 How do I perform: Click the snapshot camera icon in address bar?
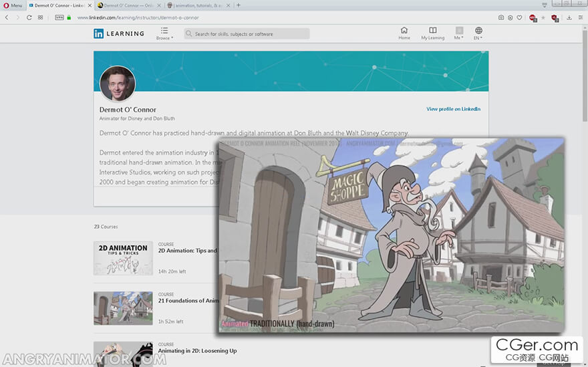[501, 17]
